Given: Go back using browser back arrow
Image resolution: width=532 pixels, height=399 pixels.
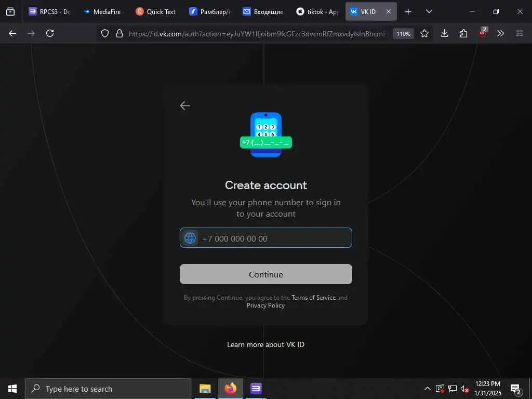Looking at the screenshot, I should (12, 33).
